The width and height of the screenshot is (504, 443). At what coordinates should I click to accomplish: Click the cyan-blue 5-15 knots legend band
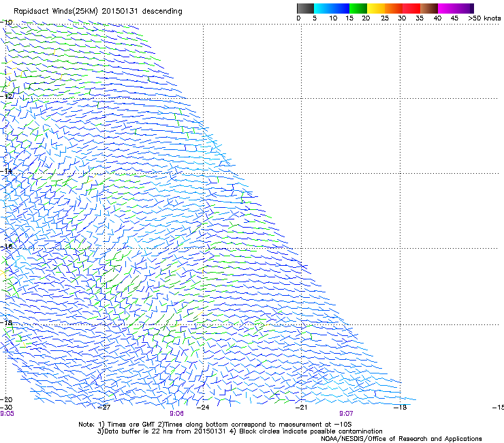point(332,8)
